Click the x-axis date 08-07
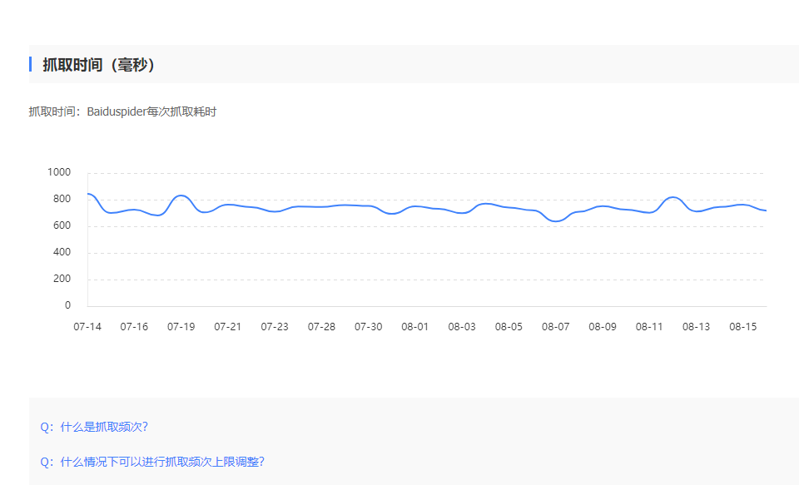The height and width of the screenshot is (485, 799). [555, 327]
